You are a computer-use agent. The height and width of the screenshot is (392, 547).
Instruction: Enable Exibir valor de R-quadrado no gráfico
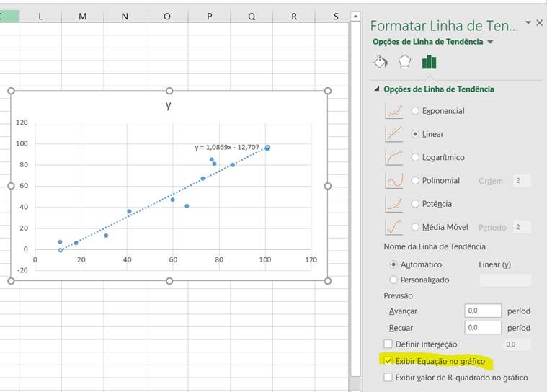388,378
